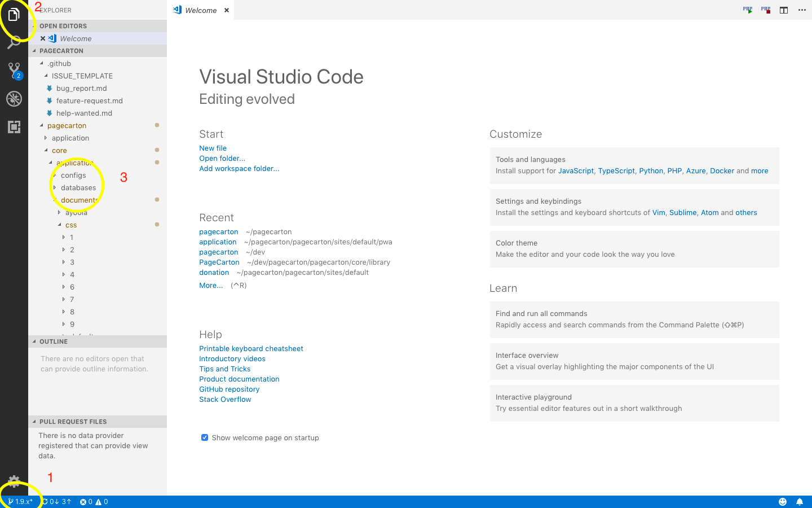This screenshot has width=812, height=508.
Task: Click the New file link
Action: coord(213,148)
